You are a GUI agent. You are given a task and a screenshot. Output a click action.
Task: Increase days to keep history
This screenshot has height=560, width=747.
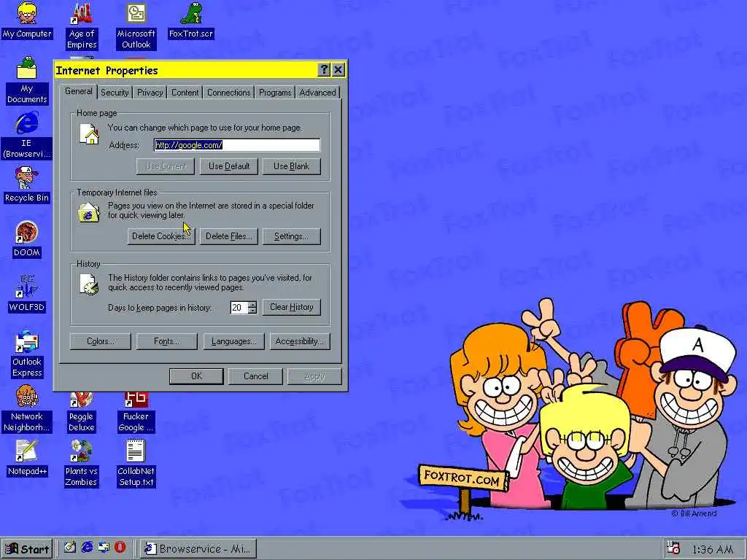point(252,304)
